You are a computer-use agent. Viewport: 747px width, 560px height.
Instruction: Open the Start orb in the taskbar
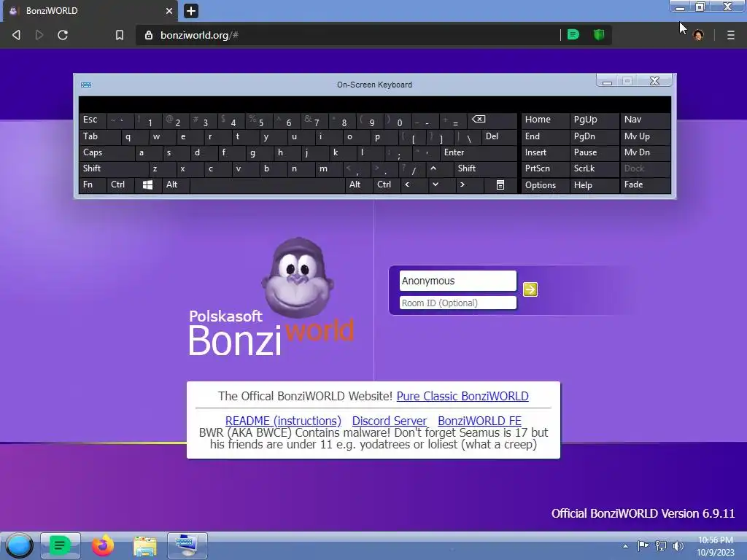click(18, 545)
